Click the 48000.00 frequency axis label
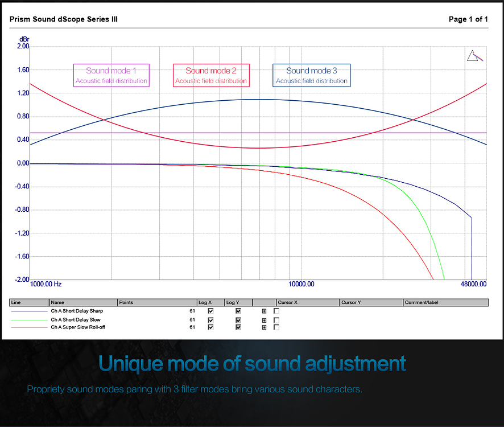The width and height of the screenshot is (504, 427). click(473, 284)
